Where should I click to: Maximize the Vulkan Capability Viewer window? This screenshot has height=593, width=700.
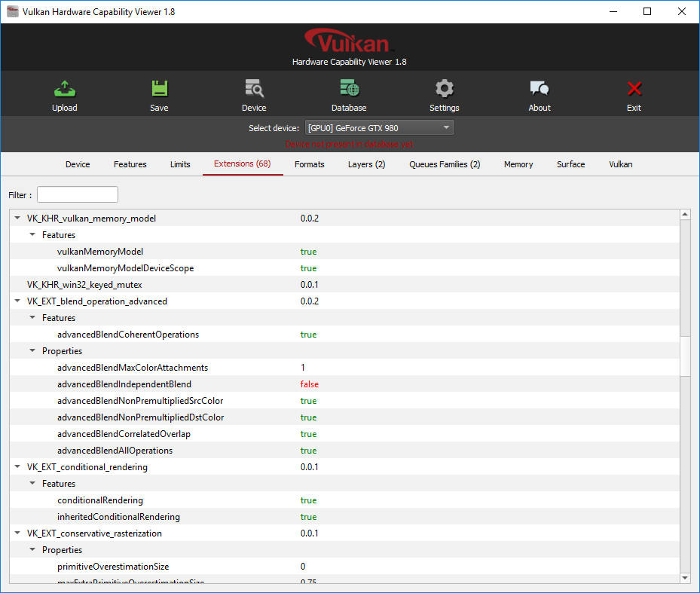647,11
